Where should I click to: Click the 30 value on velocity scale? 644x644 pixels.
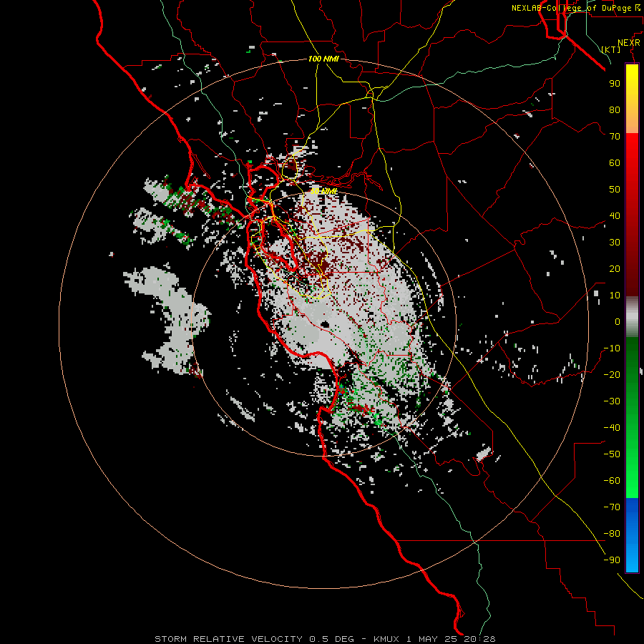pos(615,243)
